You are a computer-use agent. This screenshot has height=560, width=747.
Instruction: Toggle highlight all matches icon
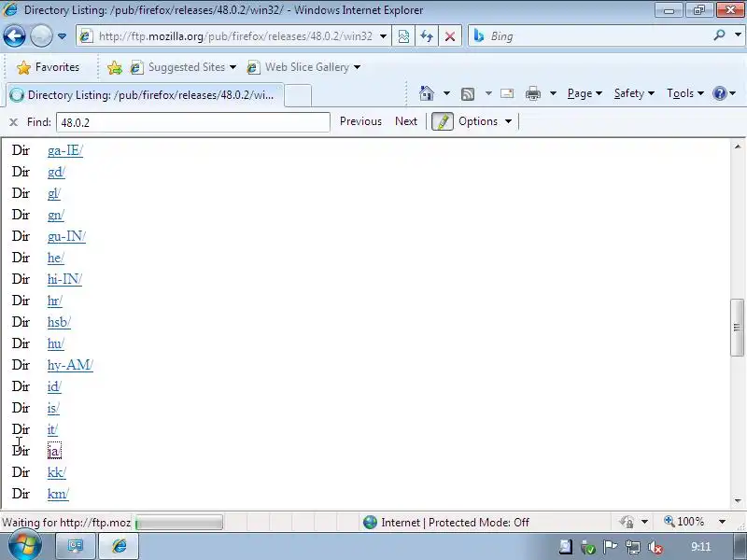pyautogui.click(x=442, y=121)
